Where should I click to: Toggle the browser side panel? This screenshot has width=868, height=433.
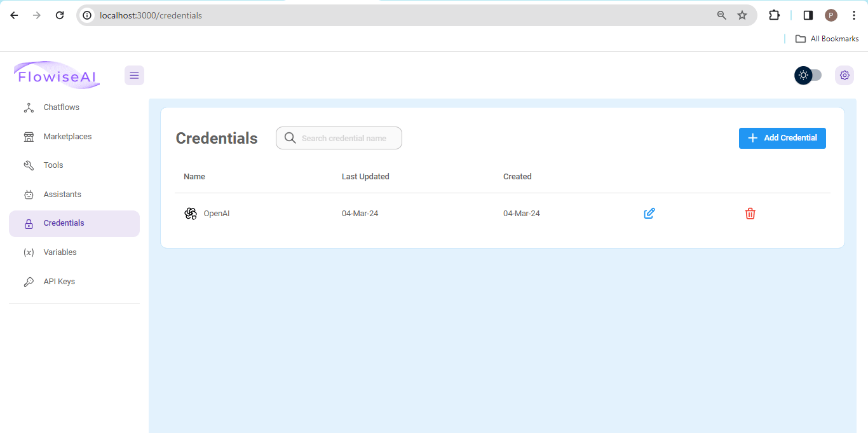[808, 15]
